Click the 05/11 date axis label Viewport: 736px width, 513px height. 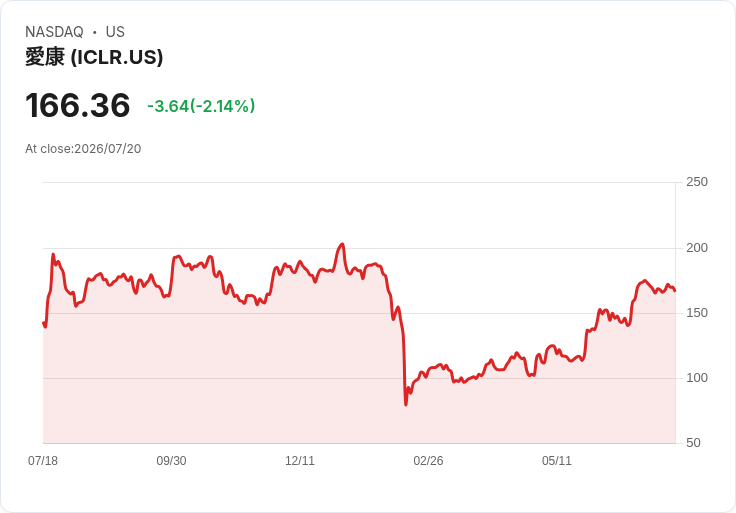(557, 461)
